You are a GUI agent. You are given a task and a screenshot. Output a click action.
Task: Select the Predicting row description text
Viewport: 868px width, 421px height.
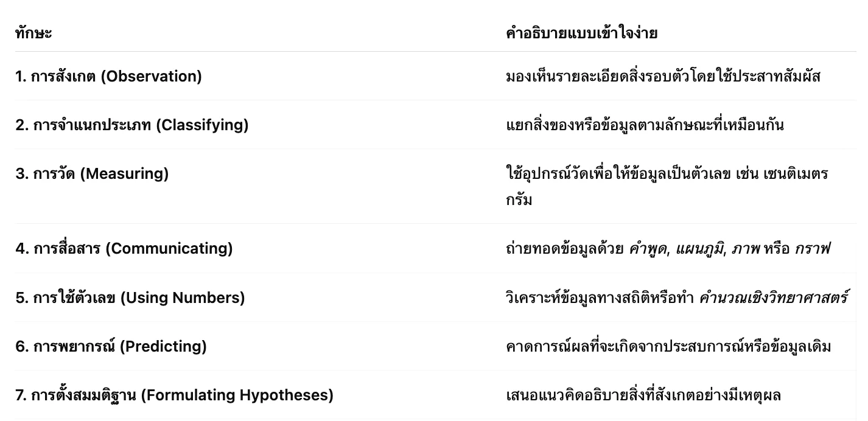tap(668, 346)
